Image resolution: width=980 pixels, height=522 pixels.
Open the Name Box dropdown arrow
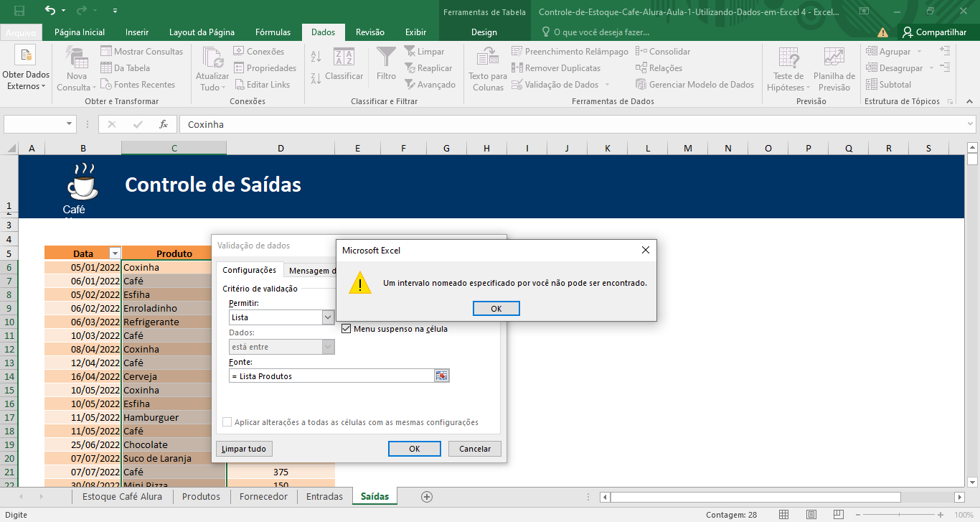click(70, 124)
